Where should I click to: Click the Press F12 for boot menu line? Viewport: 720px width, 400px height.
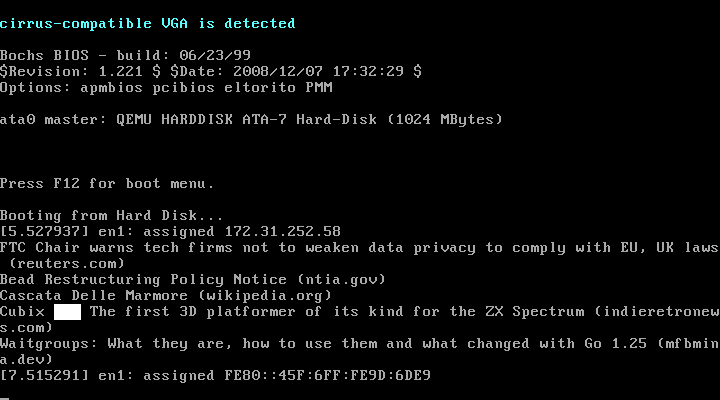[107, 184]
